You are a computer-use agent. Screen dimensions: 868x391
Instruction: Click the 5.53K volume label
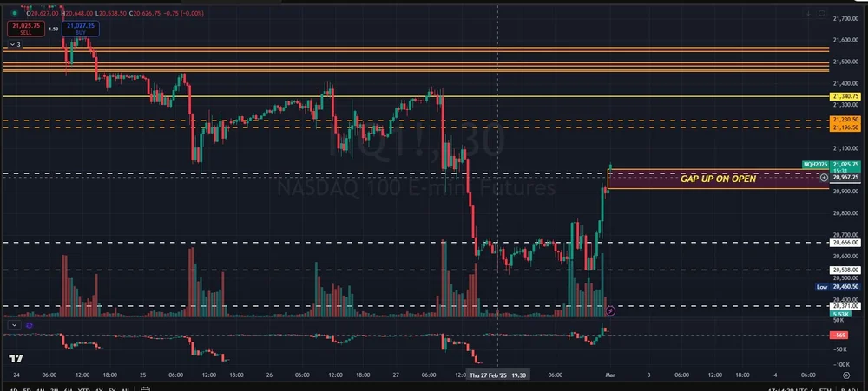[x=841, y=314]
